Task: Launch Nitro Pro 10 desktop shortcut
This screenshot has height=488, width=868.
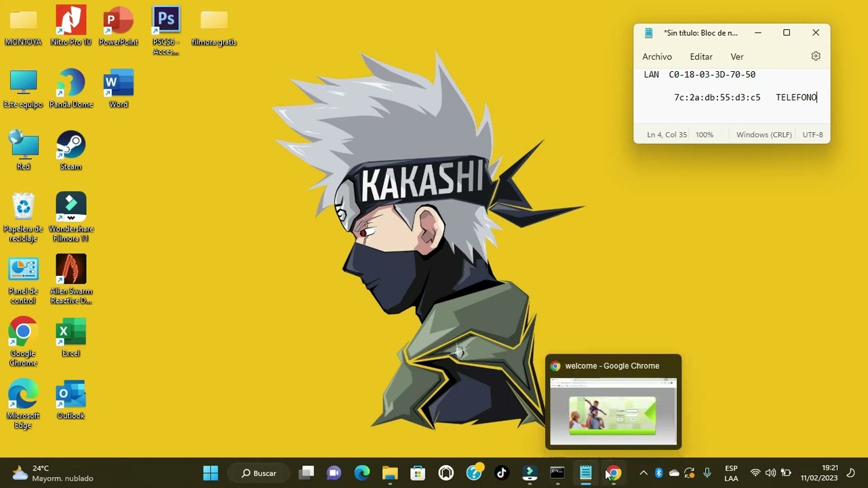Action: coord(71,27)
